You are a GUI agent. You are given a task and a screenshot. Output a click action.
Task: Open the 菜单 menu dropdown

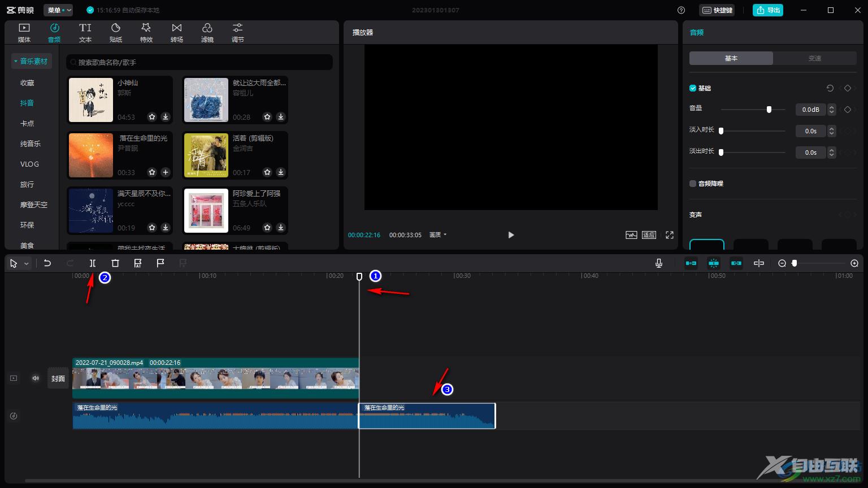[x=59, y=10]
